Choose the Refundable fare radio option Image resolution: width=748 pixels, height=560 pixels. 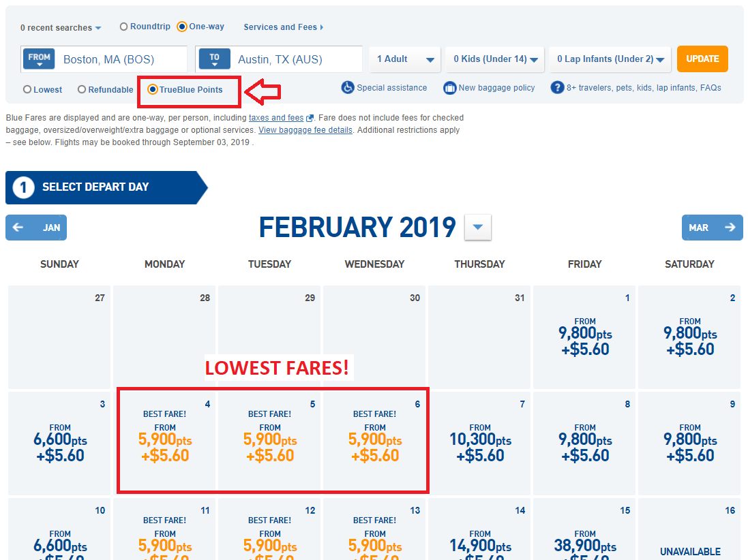(82, 90)
